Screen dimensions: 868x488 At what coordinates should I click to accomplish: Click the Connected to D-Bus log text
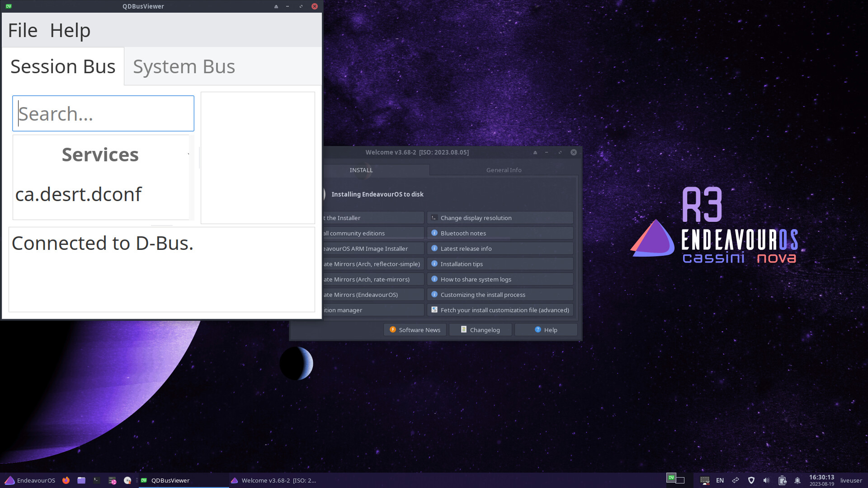[103, 243]
